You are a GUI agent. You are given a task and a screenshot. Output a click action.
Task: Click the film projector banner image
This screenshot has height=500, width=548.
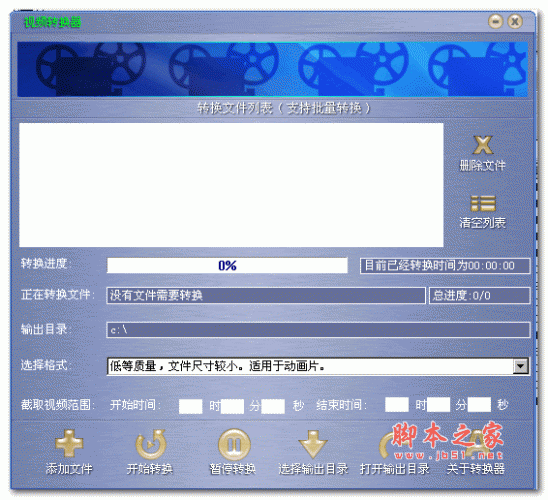(x=273, y=69)
